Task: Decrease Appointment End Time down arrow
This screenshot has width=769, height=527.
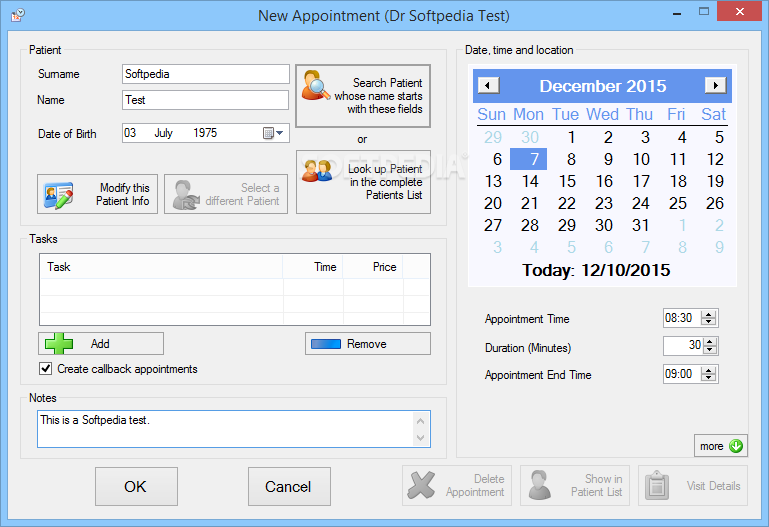Action: pyautogui.click(x=709, y=377)
